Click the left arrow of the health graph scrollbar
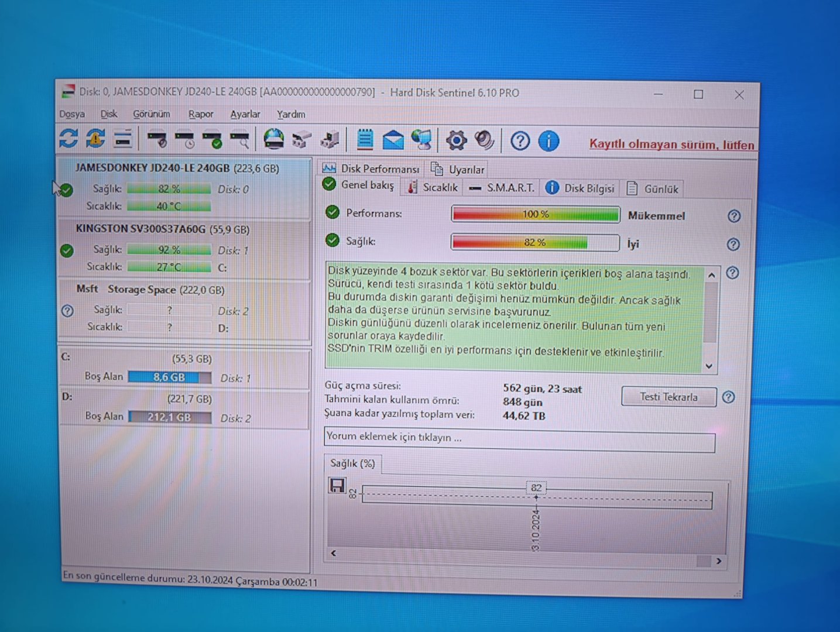 pyautogui.click(x=334, y=553)
